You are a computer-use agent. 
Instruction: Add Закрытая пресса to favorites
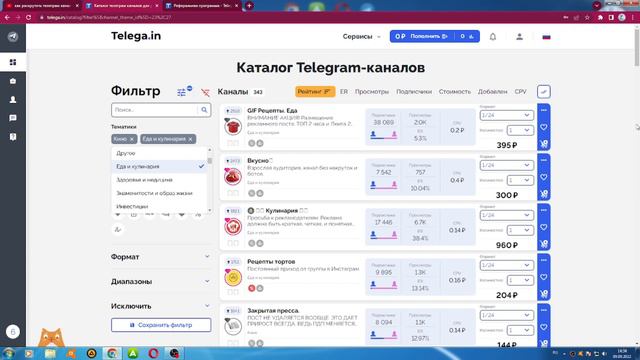tap(544, 327)
